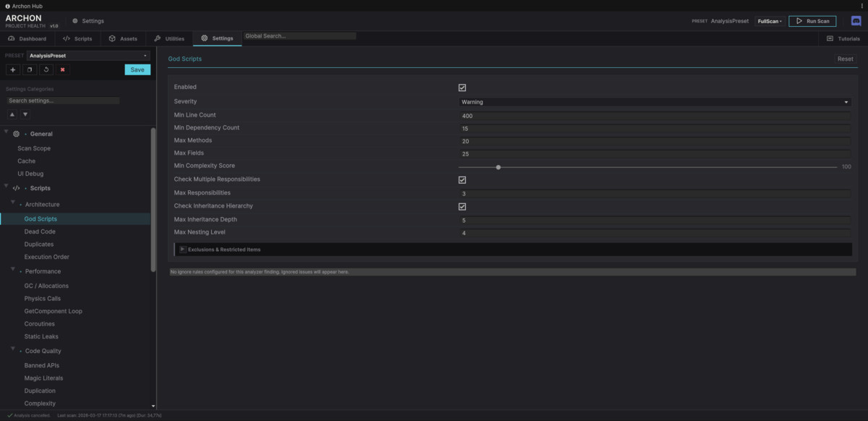Select the Settings tab
The image size is (868, 421).
point(217,38)
